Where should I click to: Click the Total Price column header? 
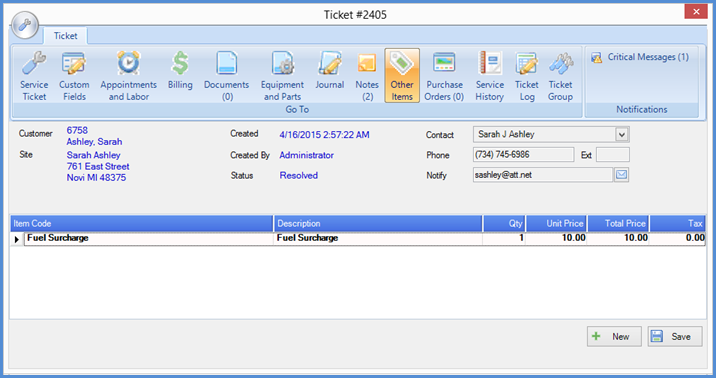click(618, 223)
